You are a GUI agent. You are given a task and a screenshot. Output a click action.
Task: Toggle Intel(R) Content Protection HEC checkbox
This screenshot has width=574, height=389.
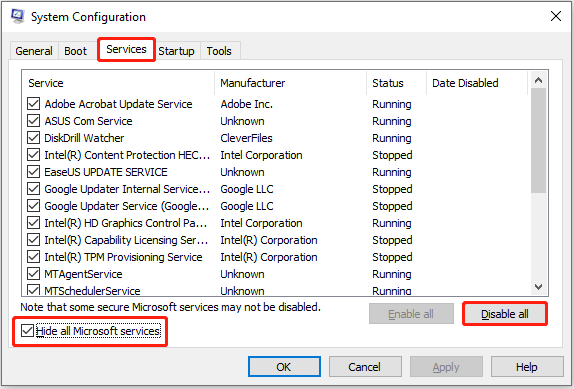click(x=33, y=155)
